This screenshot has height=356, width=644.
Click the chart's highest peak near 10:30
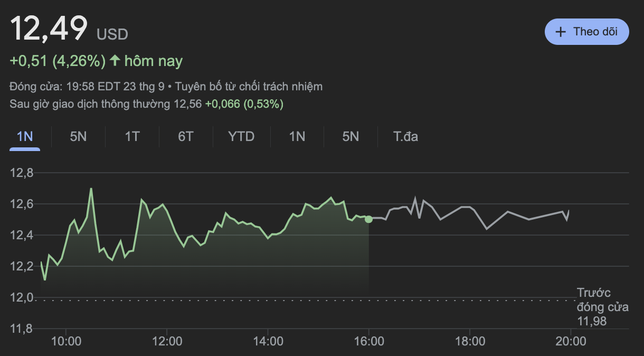pyautogui.click(x=91, y=189)
